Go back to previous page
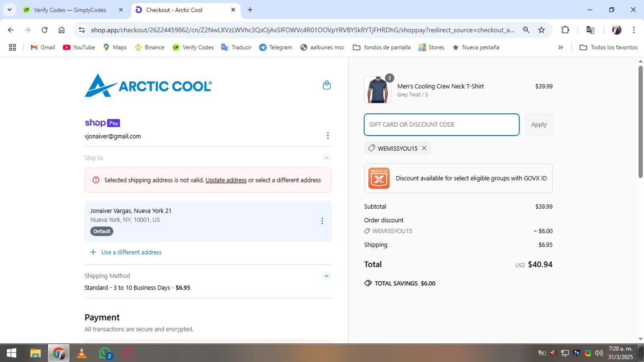Viewport: 644px width, 362px height. [x=11, y=30]
